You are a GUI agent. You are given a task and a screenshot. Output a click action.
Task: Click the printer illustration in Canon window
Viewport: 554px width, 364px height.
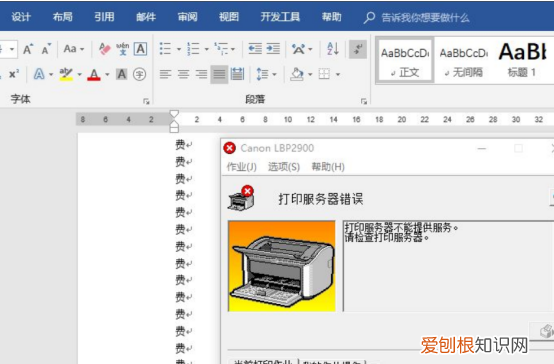pyautogui.click(x=282, y=266)
